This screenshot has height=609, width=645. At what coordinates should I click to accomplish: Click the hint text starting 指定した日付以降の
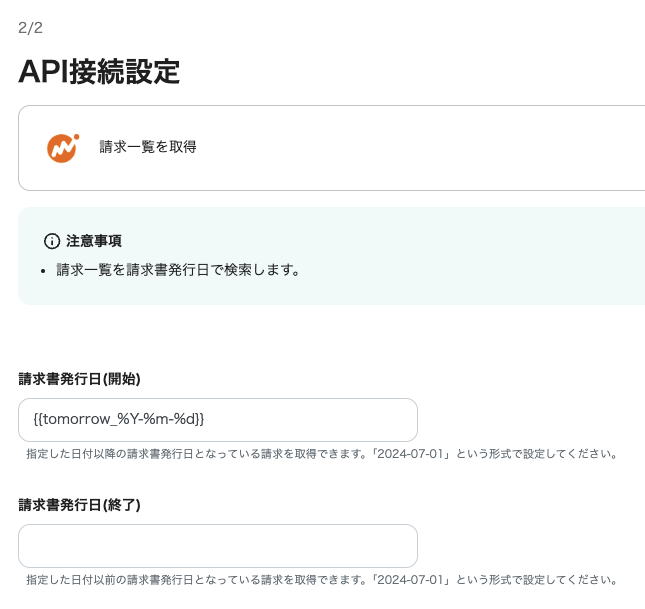[x=322, y=454]
